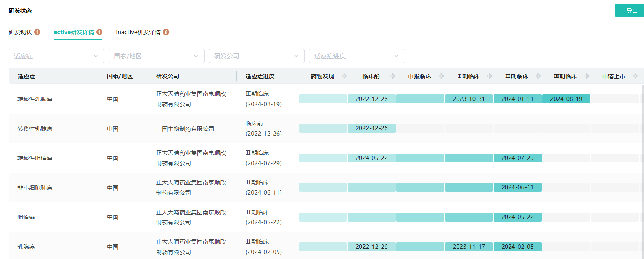Click the 2024-08-19 Ⅲ期临床 progress cell
Screen dimensions: 644x259
(x=566, y=99)
